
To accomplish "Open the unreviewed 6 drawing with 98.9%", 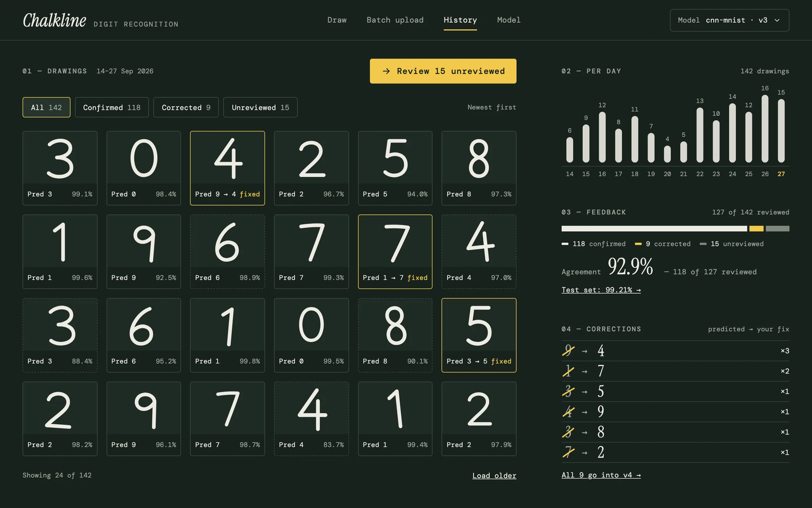I will tap(227, 252).
